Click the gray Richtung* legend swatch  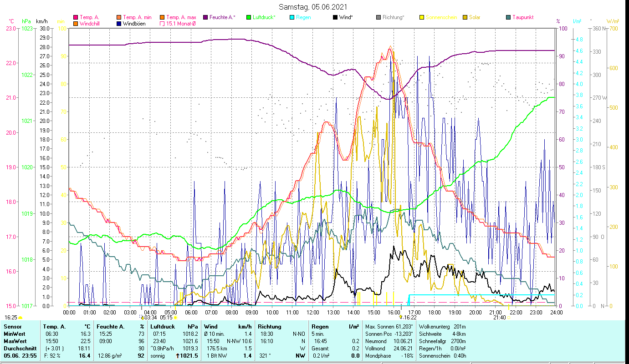pos(378,17)
